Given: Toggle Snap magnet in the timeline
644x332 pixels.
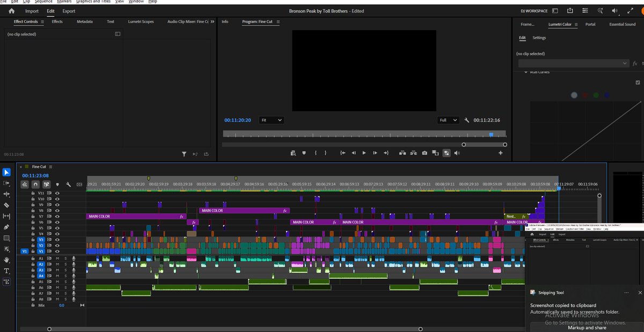Looking at the screenshot, I should point(35,184).
